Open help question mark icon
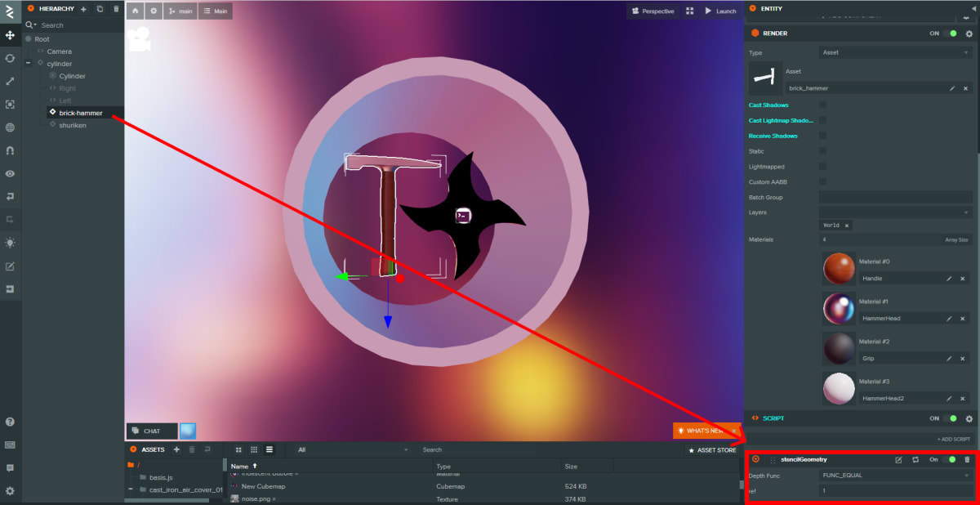The image size is (980, 505). click(x=10, y=422)
